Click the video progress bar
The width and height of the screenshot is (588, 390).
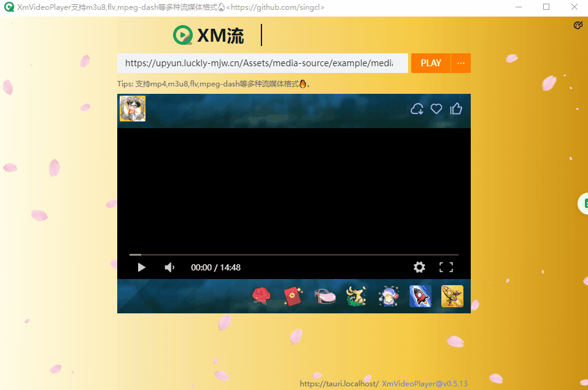[x=293, y=254]
